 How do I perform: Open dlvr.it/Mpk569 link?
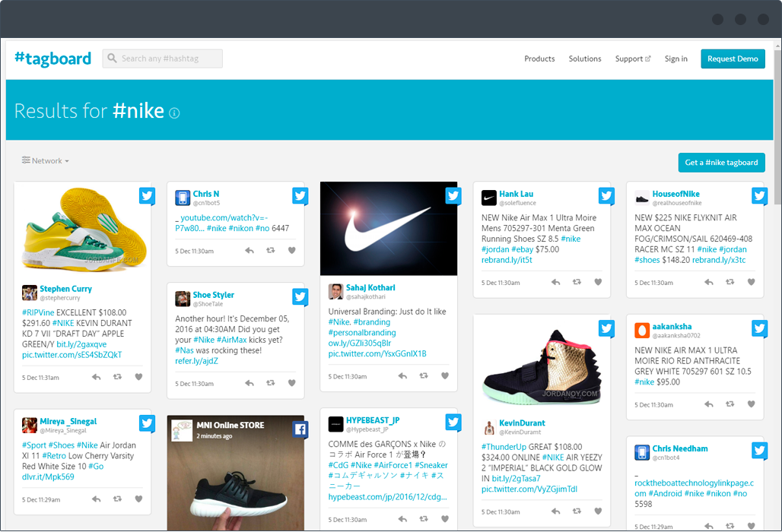tap(48, 477)
